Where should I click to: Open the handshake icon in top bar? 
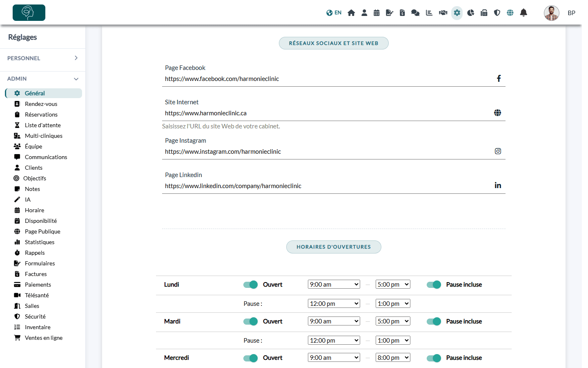pyautogui.click(x=443, y=13)
